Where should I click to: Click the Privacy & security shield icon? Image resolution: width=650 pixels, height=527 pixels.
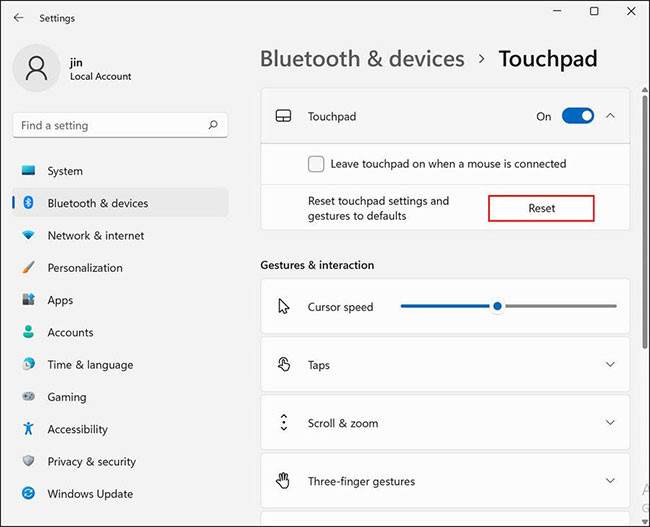click(x=28, y=461)
